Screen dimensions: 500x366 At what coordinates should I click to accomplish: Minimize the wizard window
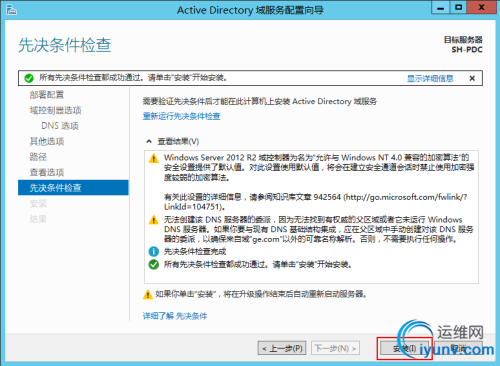pyautogui.click(x=440, y=7)
